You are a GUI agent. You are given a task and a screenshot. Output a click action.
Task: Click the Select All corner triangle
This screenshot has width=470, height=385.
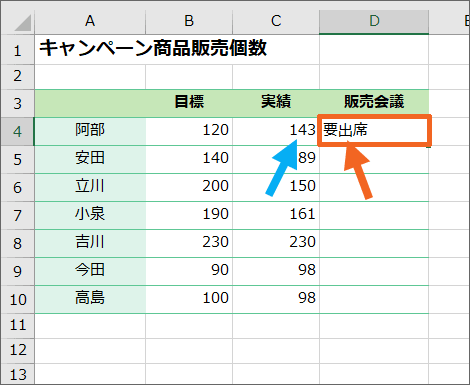[x=23, y=22]
